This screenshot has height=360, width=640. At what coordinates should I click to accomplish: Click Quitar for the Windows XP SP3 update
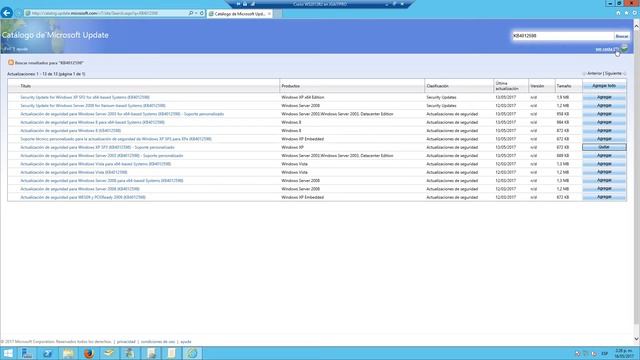pos(604,147)
